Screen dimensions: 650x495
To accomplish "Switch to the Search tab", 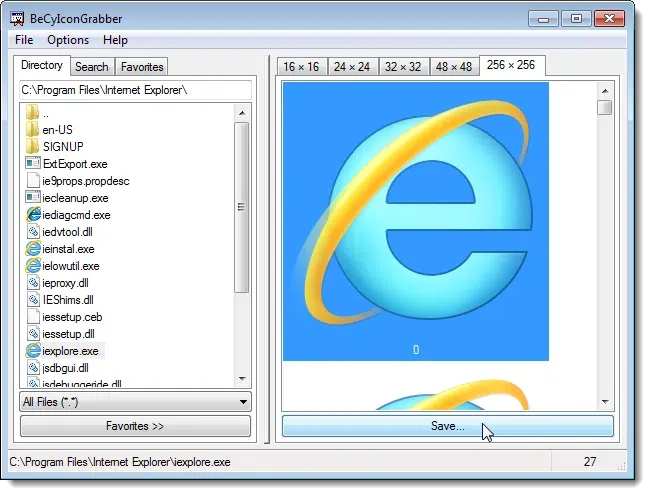I will (91, 67).
